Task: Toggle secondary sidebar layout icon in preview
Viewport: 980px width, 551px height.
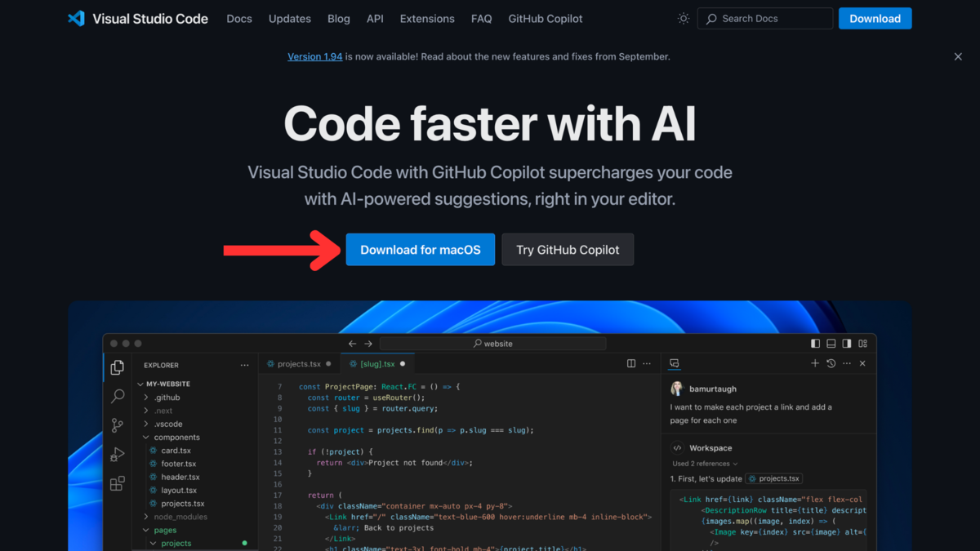Action: point(847,344)
